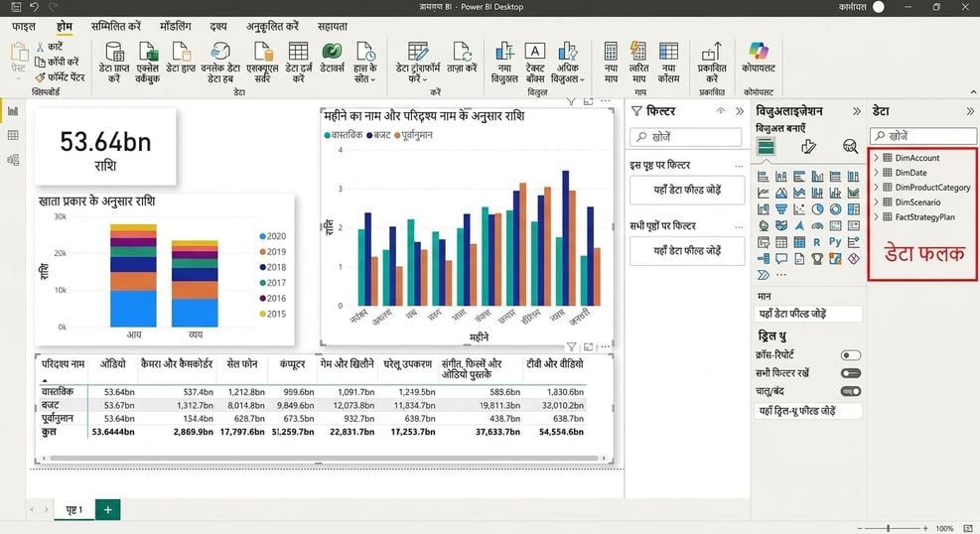
Task: Toggle the सभी फिल्टर रखें switch
Action: (851, 373)
